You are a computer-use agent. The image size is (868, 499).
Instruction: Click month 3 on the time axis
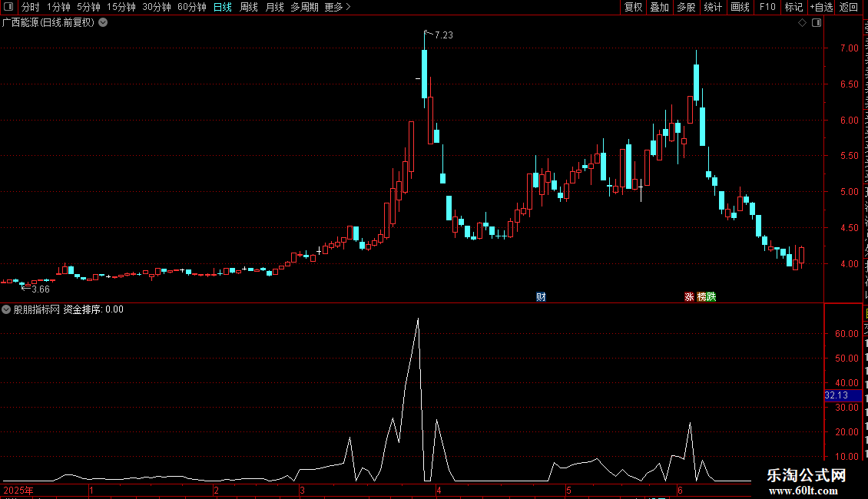pyautogui.click(x=302, y=491)
